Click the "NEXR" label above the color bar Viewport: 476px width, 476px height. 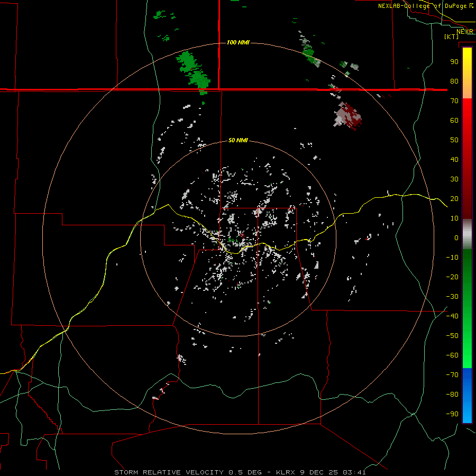tap(465, 32)
